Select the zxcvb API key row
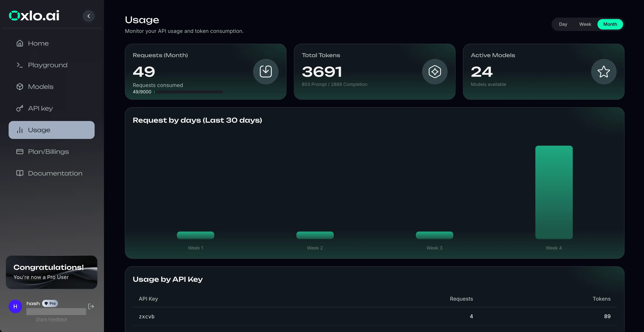The width and height of the screenshot is (644, 332). click(x=147, y=316)
